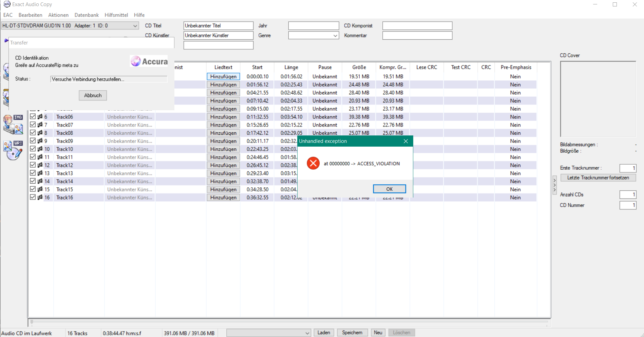Click the Lese CRC column header
The image size is (644, 337).
(427, 67)
